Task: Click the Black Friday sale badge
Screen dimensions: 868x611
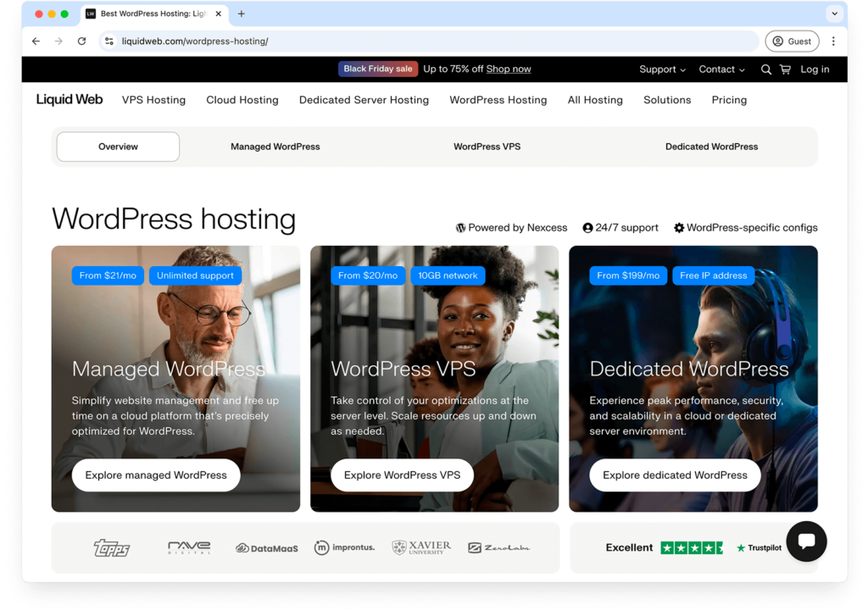Action: (378, 69)
